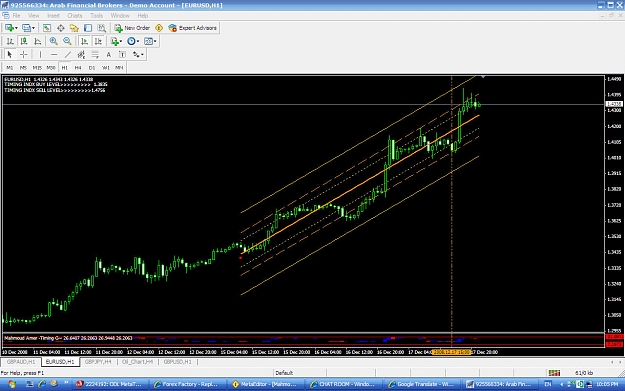Viewport: 625px width, 391px height.
Task: Select the crosshair tool
Action: [x=24, y=55]
